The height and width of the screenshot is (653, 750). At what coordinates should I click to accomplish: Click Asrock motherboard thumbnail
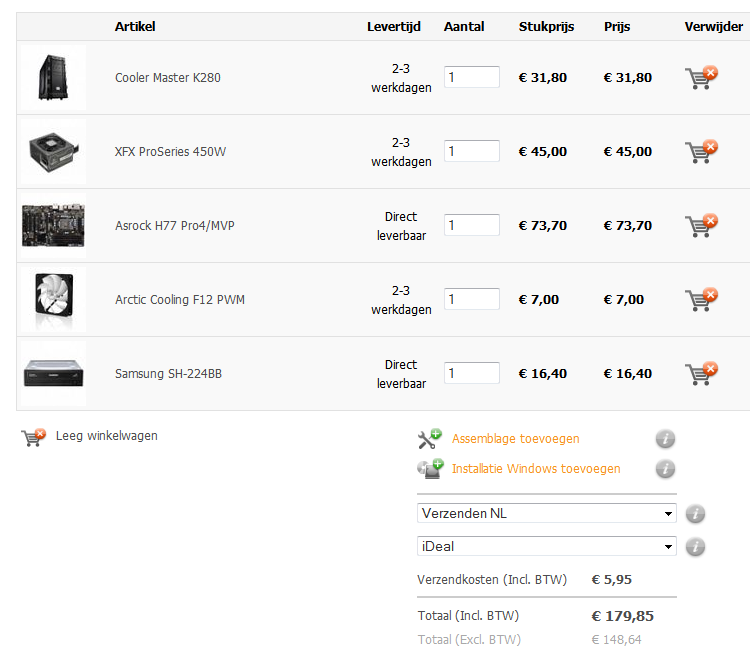(x=54, y=225)
